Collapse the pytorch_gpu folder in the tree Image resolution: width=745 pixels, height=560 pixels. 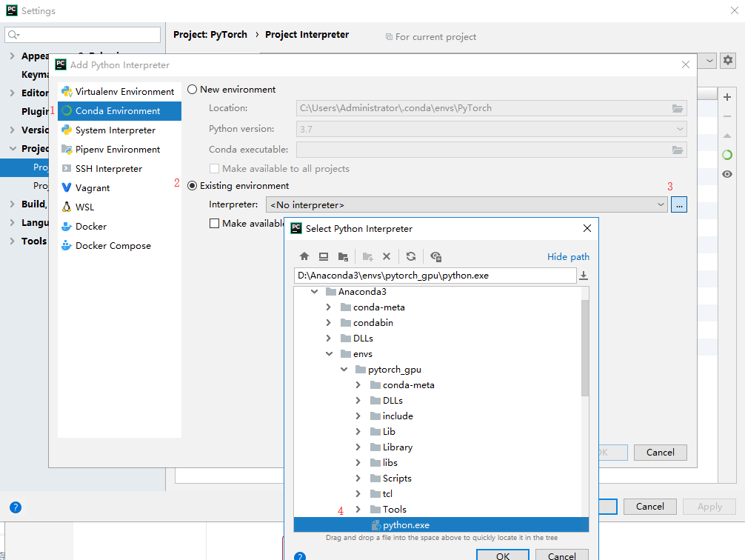coord(344,369)
